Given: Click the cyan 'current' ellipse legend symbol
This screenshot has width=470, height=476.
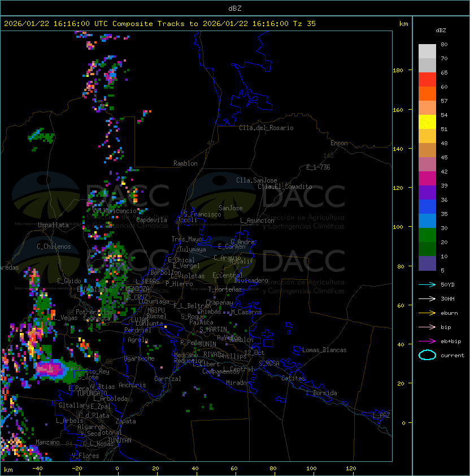Looking at the screenshot, I should click(427, 355).
